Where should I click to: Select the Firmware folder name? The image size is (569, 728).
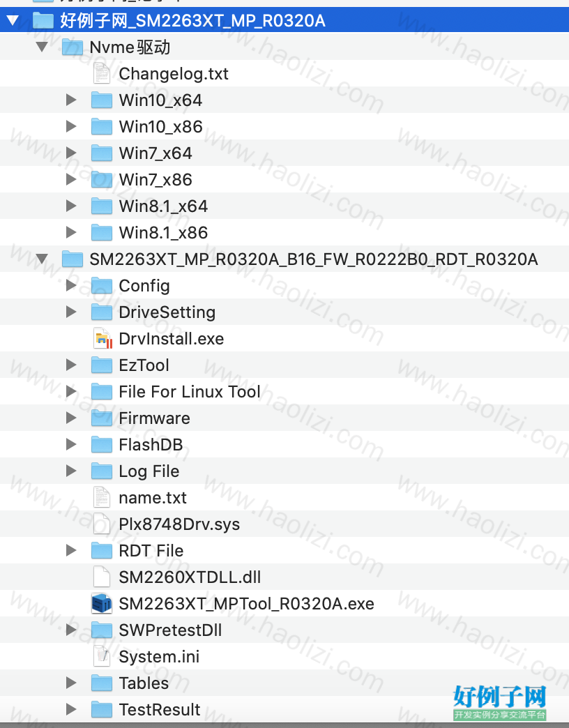(155, 418)
